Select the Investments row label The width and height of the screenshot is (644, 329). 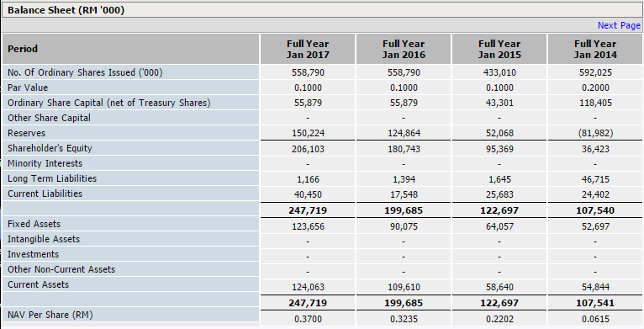33,254
